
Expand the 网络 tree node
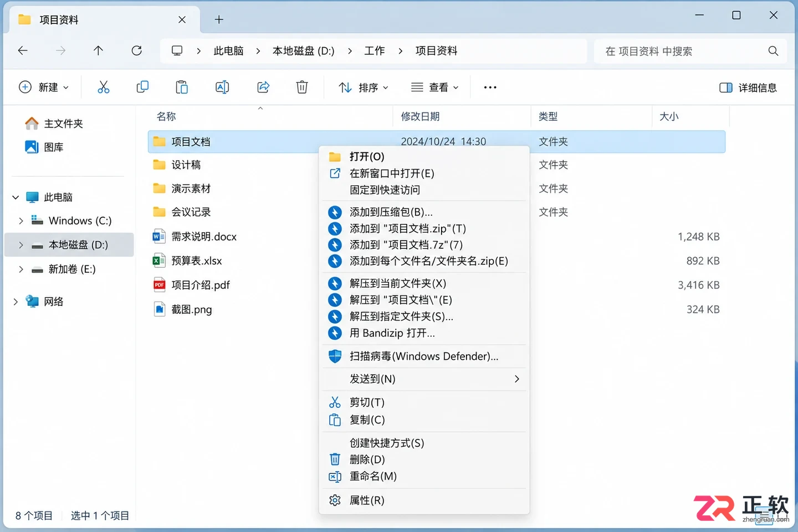tap(16, 301)
